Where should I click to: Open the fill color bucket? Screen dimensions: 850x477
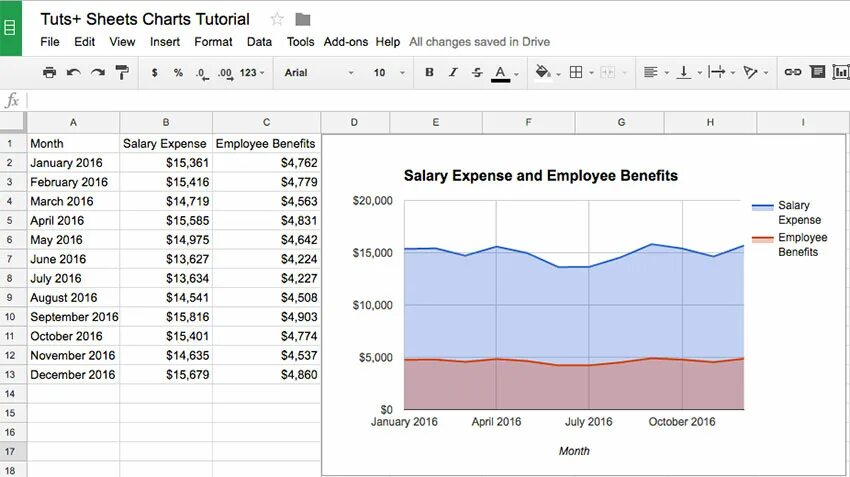click(543, 72)
